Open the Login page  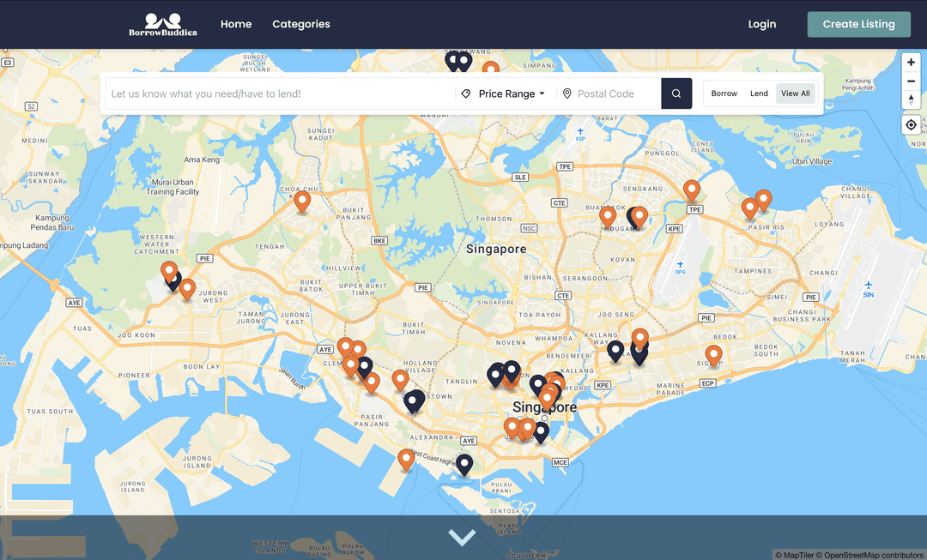(762, 24)
